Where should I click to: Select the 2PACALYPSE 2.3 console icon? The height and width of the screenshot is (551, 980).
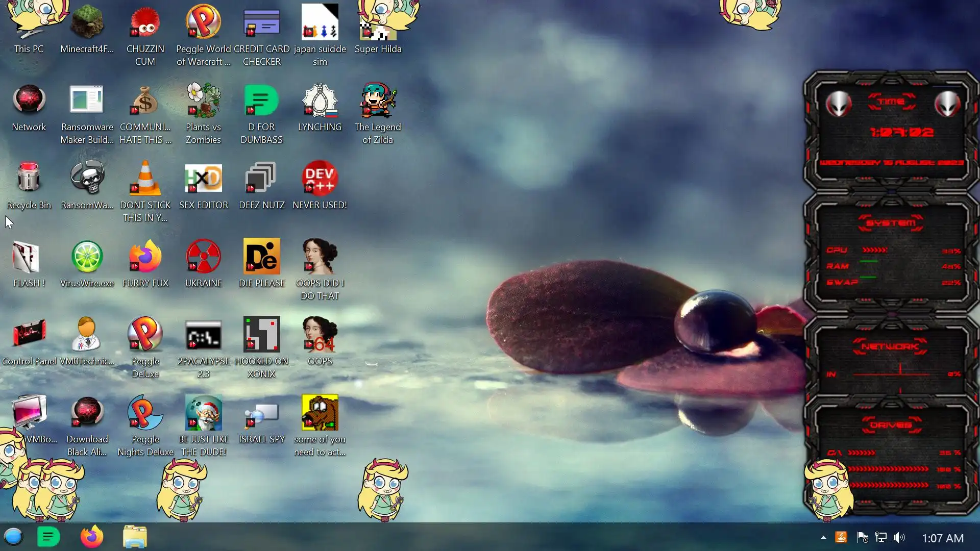click(x=203, y=335)
